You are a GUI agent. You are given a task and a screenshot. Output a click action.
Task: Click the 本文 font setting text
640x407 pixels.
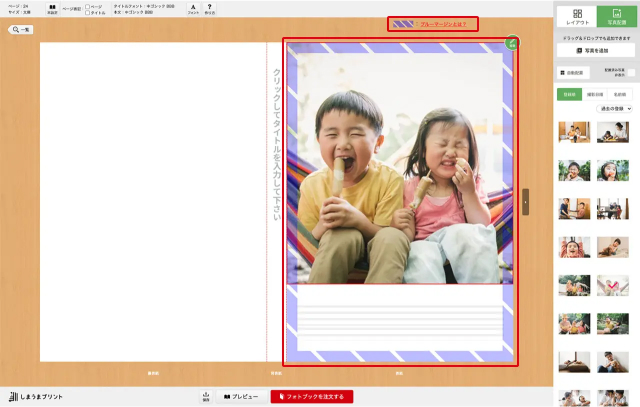tap(133, 12)
